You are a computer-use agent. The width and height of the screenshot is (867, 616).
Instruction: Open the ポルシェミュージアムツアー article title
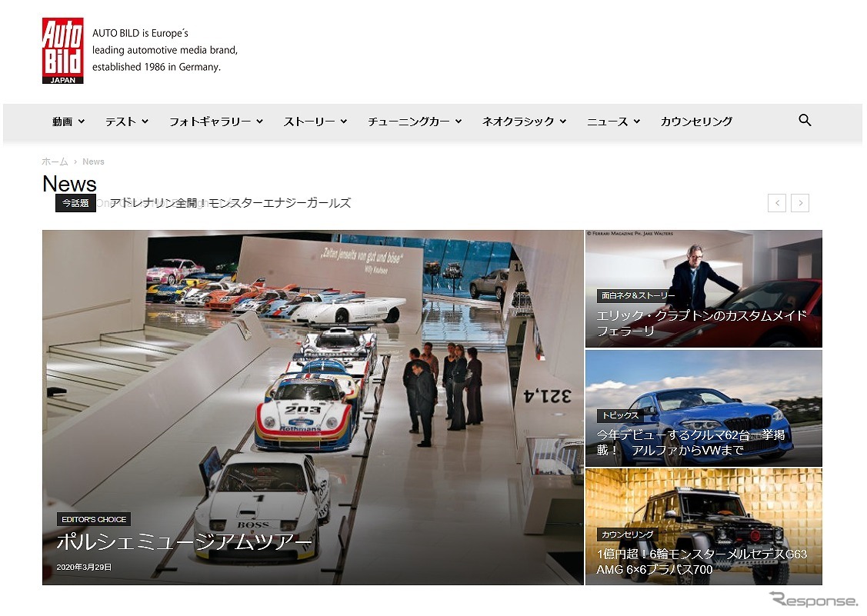(x=184, y=543)
